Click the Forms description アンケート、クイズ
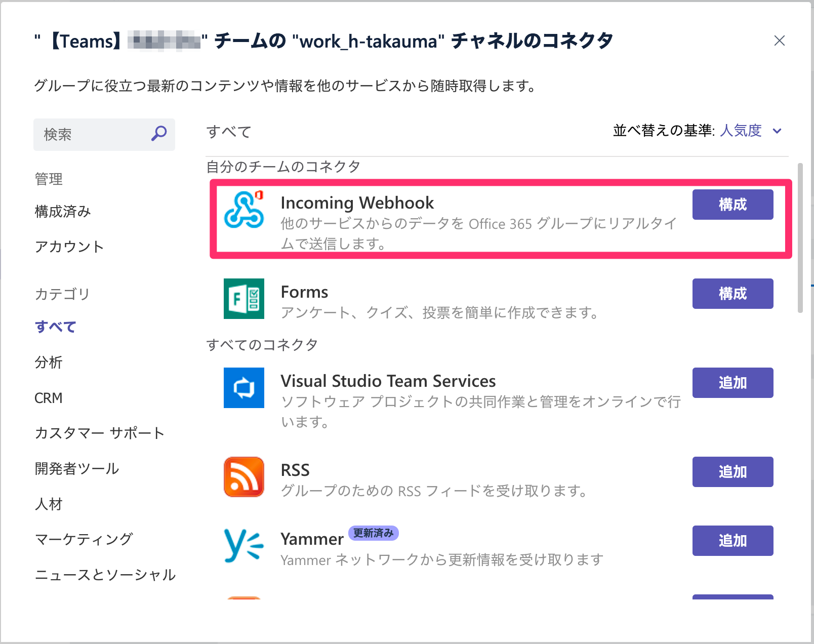 (439, 313)
